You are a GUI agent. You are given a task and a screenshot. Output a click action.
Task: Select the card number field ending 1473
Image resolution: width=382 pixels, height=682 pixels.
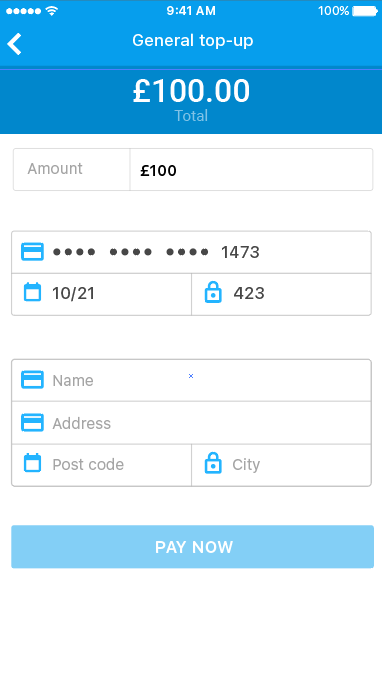(x=191, y=252)
